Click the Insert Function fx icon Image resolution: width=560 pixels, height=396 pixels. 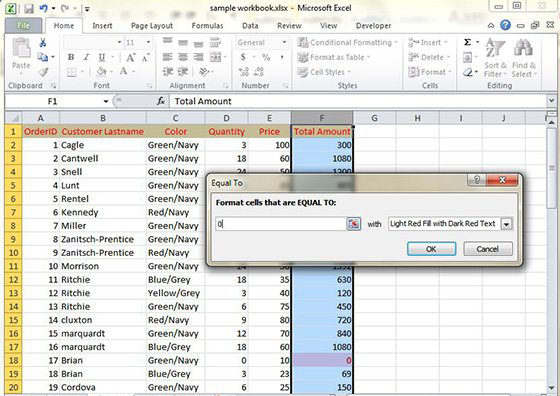pos(161,101)
